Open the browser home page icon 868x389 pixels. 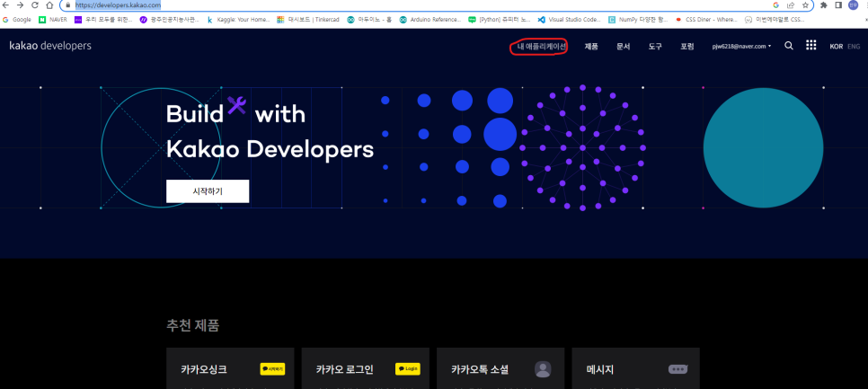click(49, 5)
